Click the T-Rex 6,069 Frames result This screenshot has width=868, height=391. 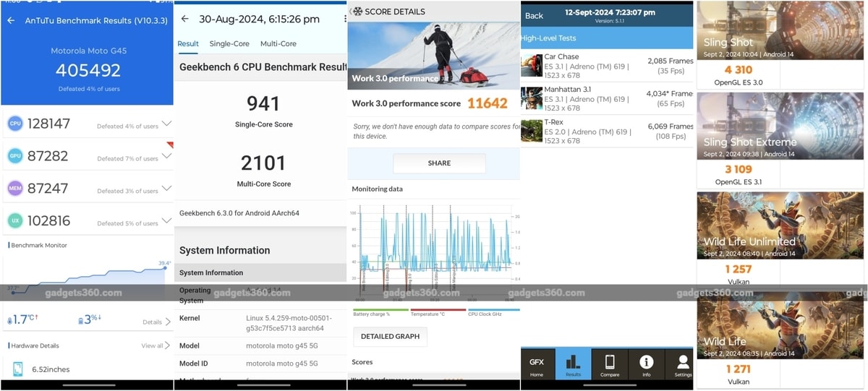(x=671, y=131)
